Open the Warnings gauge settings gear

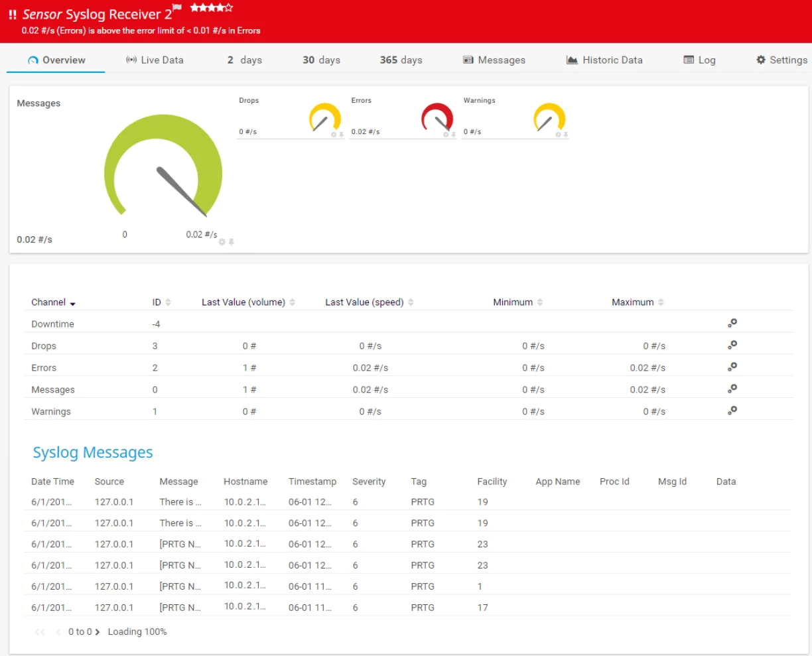click(558, 135)
